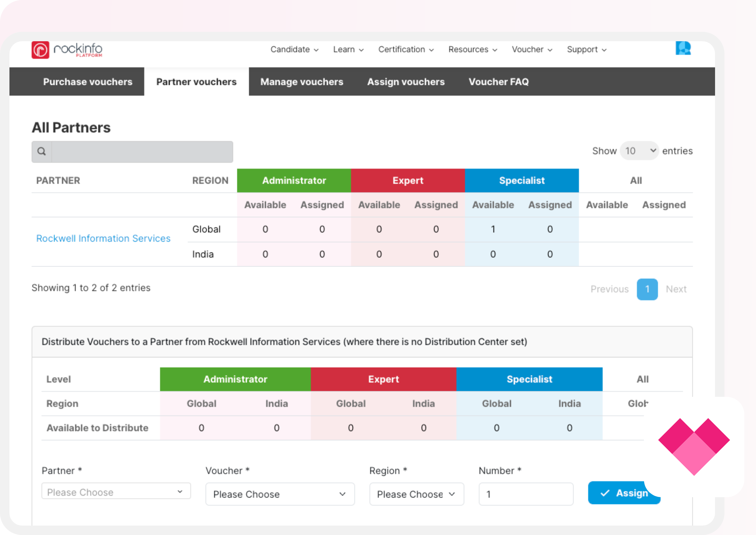Expand the Candidate menu

click(294, 49)
